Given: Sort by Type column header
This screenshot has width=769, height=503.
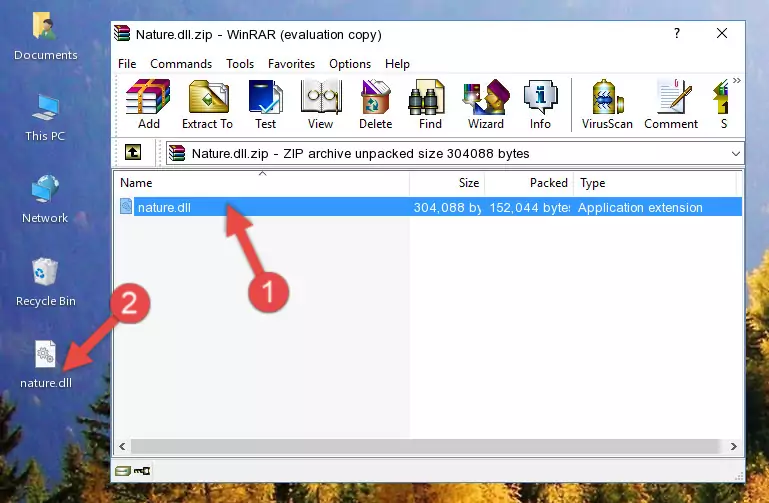Looking at the screenshot, I should tap(655, 183).
